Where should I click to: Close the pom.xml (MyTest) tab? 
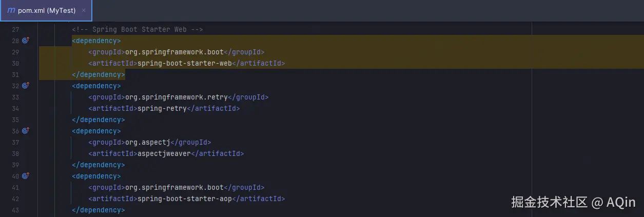84,10
